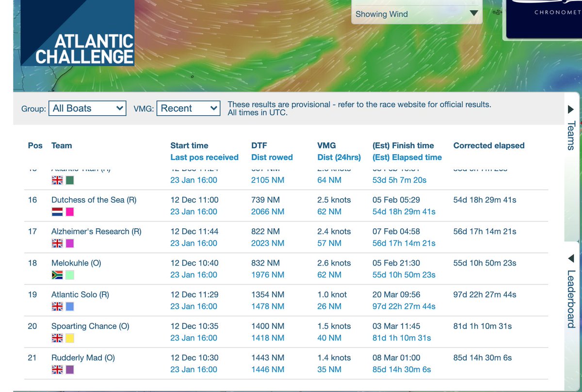Screen dimensions: 582x392
Task: Click the green swatch in Atlantic Titan row
Action: click(70, 180)
